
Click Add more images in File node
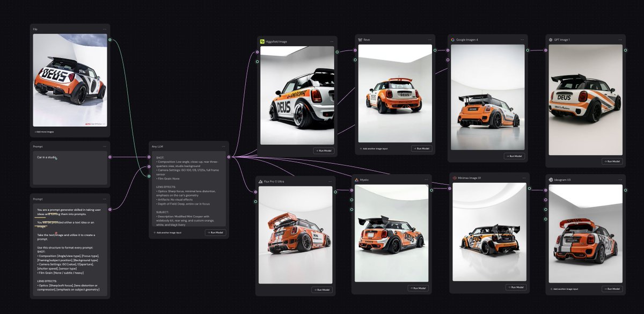pos(45,132)
